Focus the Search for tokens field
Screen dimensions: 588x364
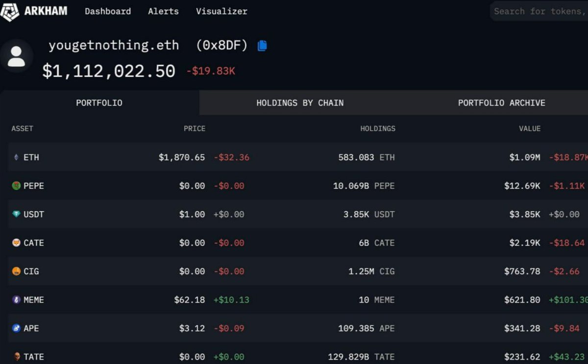[x=539, y=11]
